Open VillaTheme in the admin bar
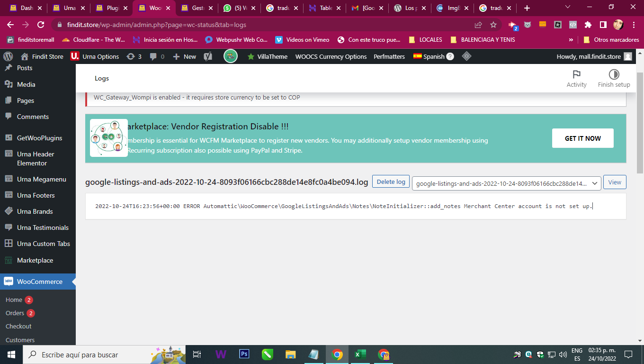 pos(267,56)
